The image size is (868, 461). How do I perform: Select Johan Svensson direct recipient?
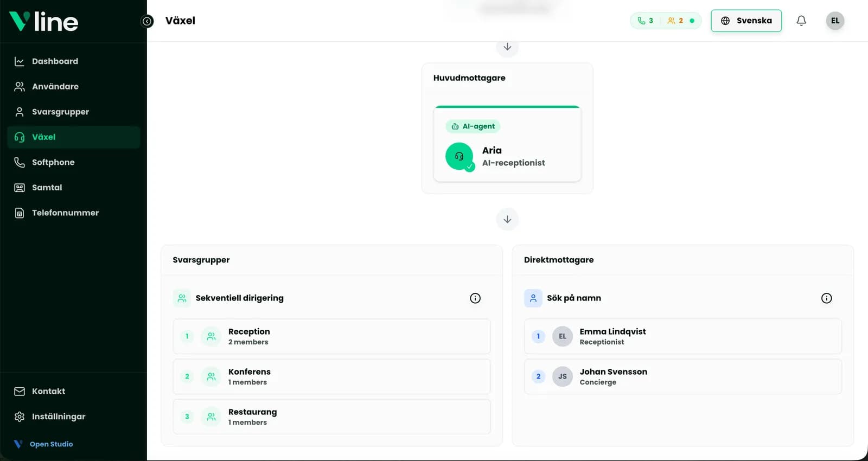tap(682, 376)
